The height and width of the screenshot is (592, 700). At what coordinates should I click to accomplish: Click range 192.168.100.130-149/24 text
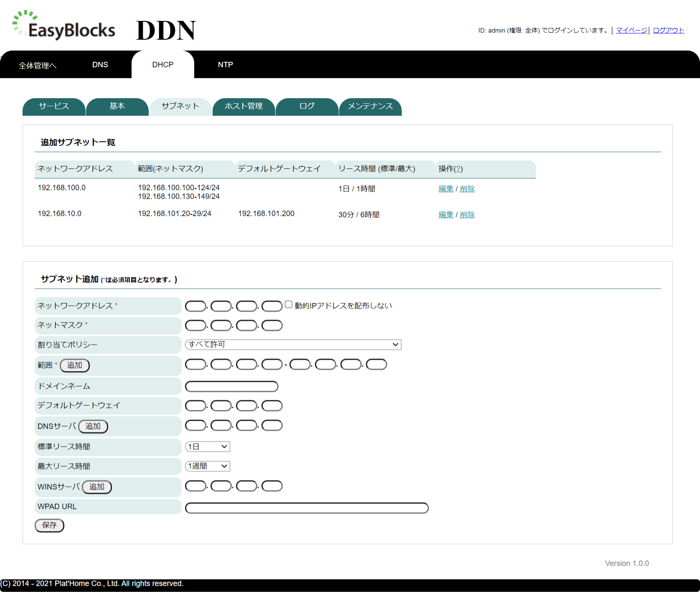(179, 196)
